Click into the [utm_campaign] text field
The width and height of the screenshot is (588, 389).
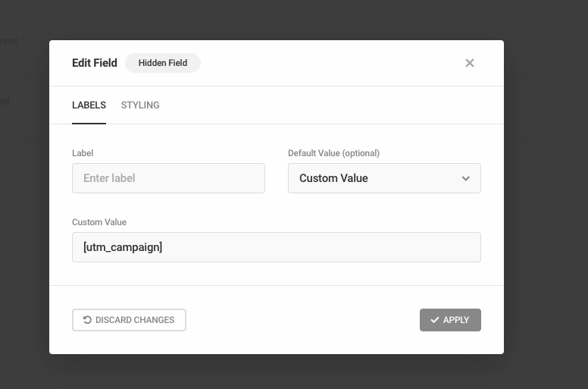point(276,247)
